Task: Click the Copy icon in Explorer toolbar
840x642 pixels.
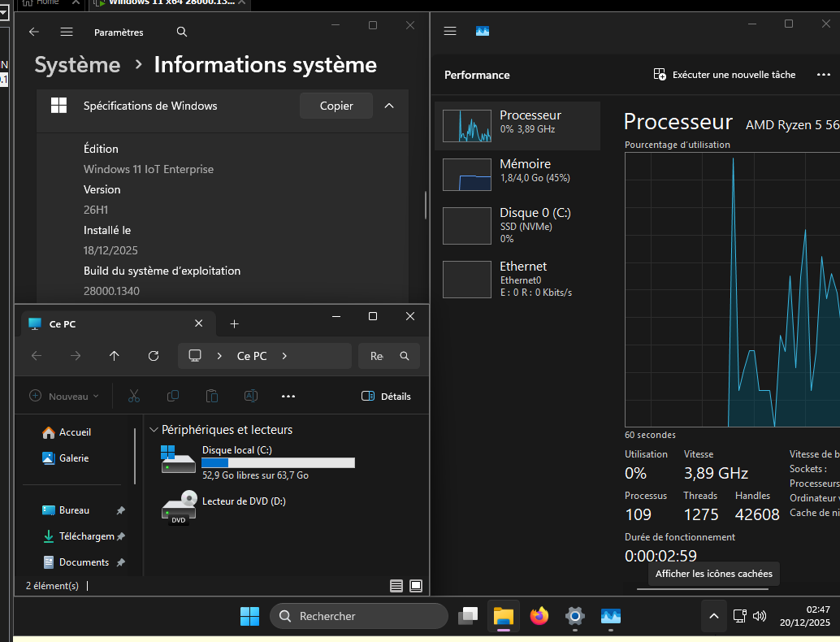Action: [x=173, y=396]
